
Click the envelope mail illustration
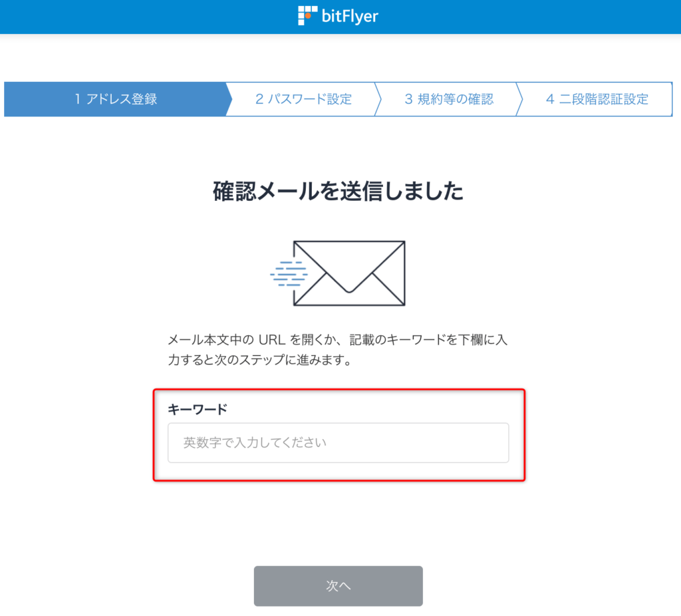tap(349, 273)
